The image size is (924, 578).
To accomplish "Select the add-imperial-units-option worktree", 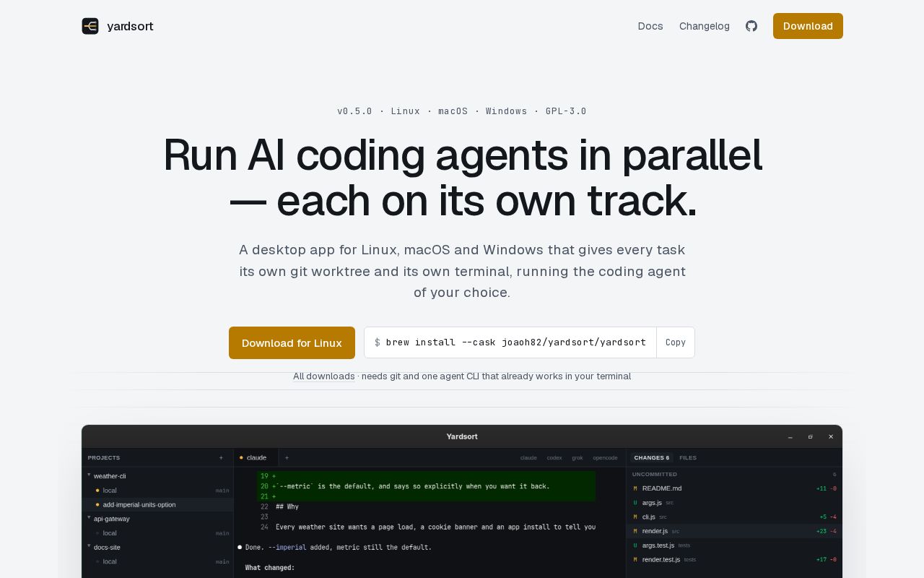I will [157, 504].
